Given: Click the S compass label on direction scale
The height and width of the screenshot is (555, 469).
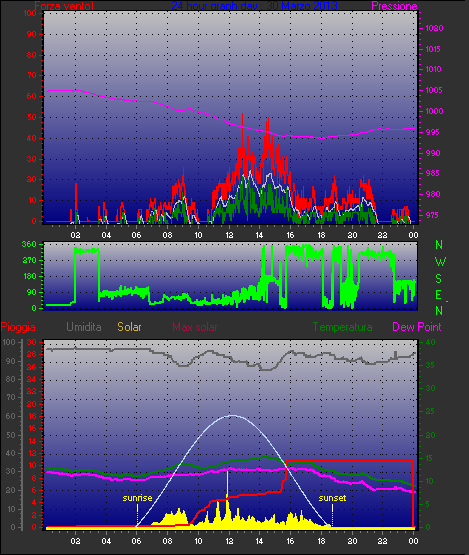Looking at the screenshot, I should 439,279.
